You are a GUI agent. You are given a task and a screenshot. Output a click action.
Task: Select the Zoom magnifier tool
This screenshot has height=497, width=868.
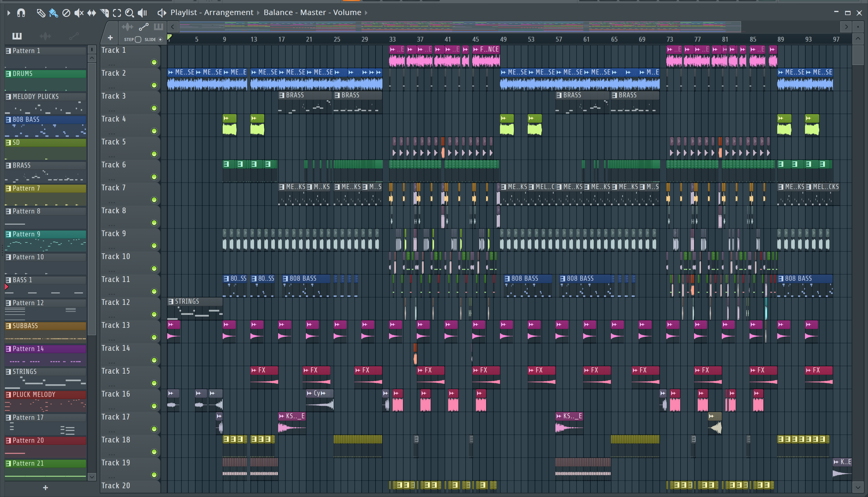point(129,13)
